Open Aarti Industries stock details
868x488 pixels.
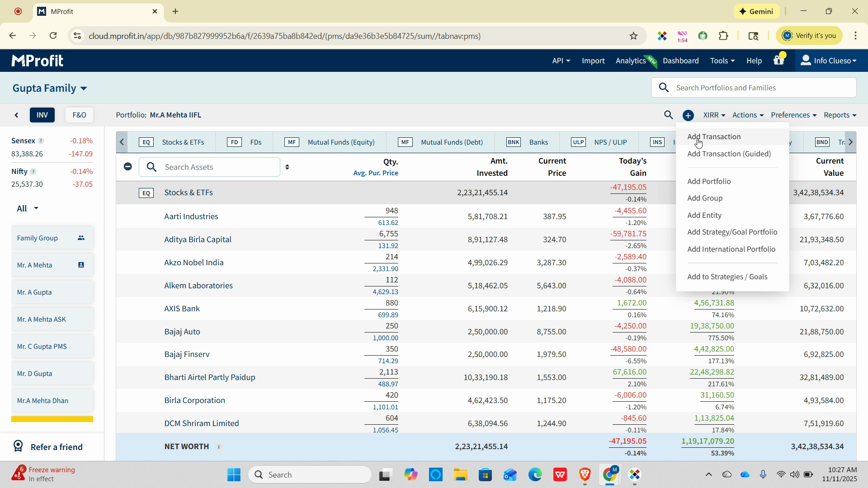click(x=191, y=216)
